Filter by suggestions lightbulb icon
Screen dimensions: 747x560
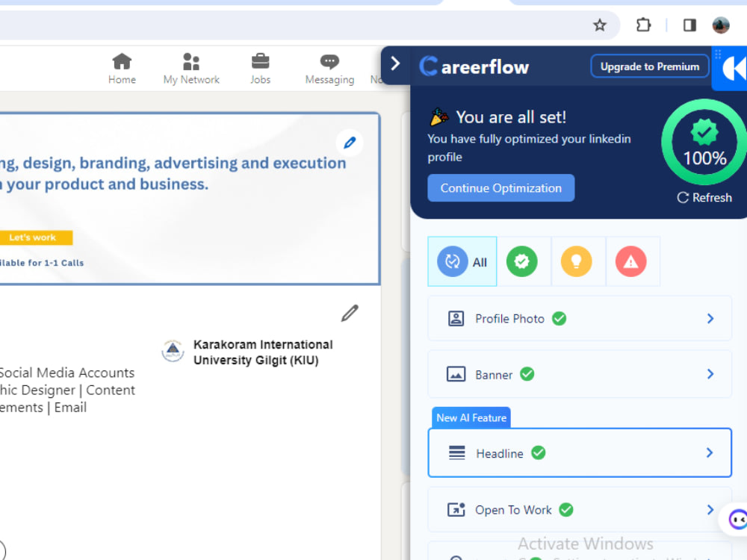click(x=576, y=261)
